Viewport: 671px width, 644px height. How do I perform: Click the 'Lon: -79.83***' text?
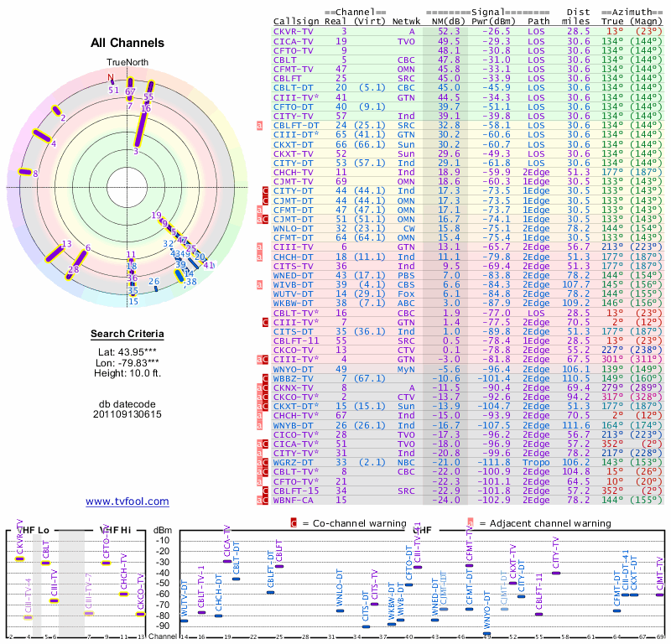[127, 363]
